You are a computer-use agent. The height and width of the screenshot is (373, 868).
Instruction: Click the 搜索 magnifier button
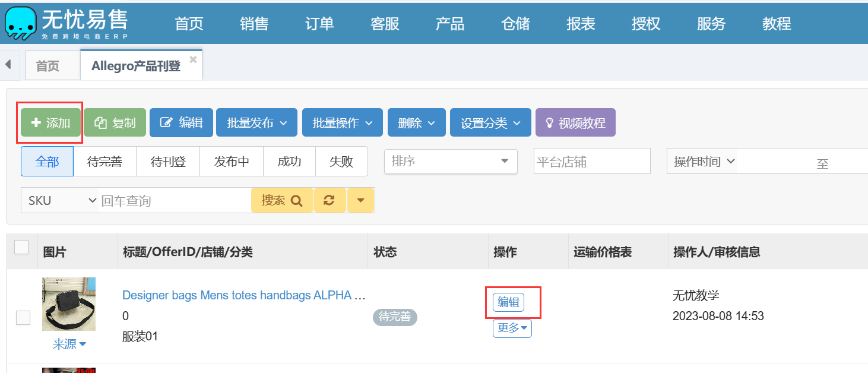point(282,201)
